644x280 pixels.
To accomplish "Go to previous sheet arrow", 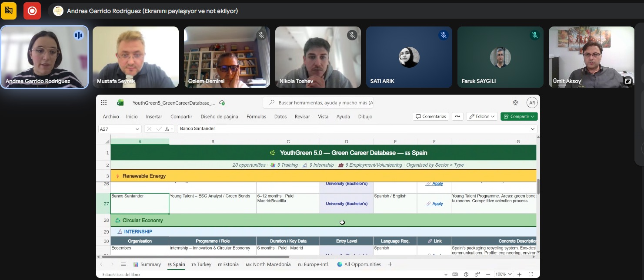I will [101, 264].
